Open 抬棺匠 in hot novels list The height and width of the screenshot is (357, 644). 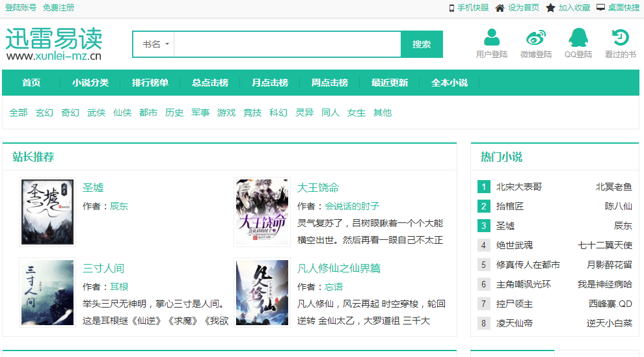pyautogui.click(x=510, y=206)
